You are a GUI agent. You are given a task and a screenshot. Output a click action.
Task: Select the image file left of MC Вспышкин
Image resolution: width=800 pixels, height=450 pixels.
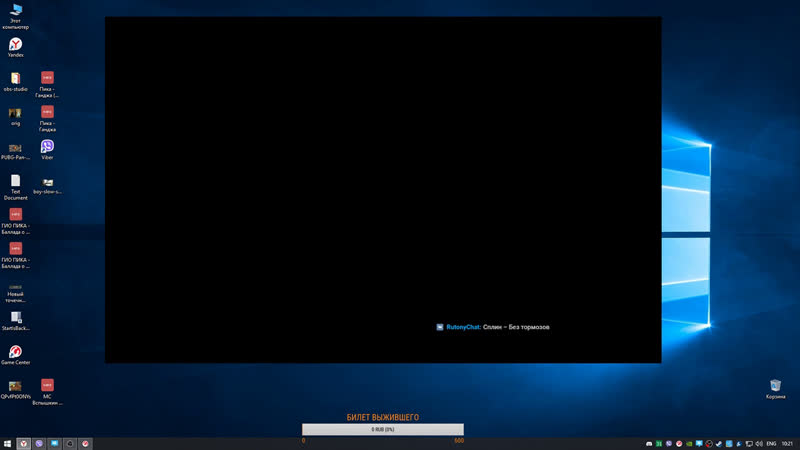coord(15,390)
